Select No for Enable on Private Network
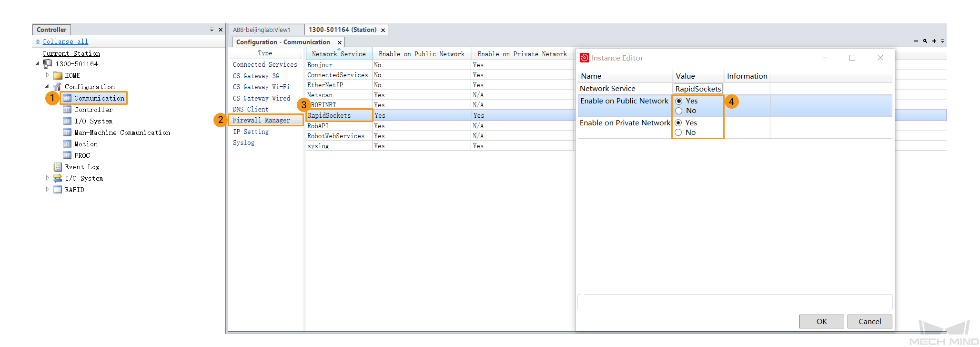Viewport: 980px width, 347px height. pos(678,133)
